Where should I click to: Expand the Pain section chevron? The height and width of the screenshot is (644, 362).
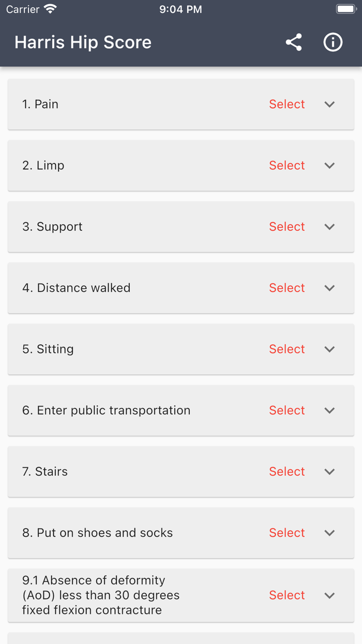pyautogui.click(x=329, y=104)
